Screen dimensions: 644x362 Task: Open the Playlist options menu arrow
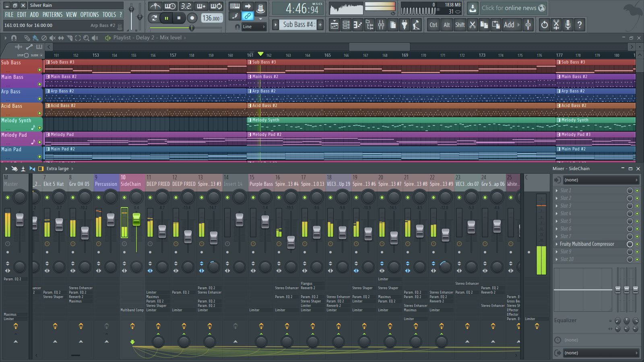pos(6,38)
